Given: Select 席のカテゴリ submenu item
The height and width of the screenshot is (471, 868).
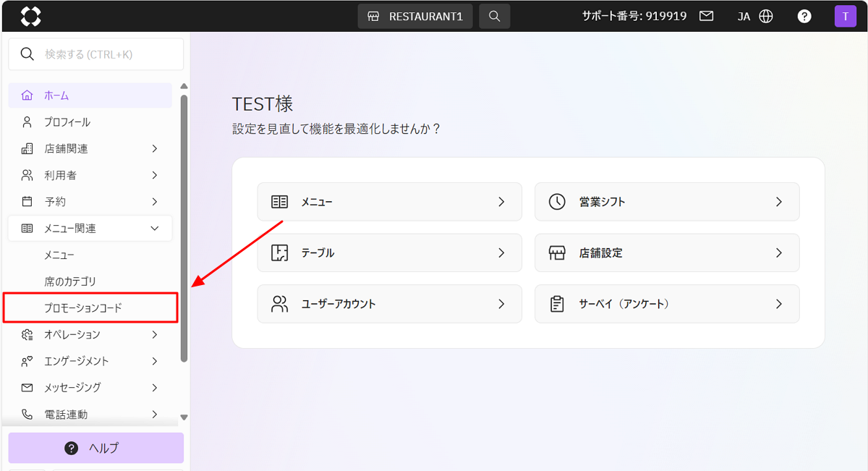Looking at the screenshot, I should pyautogui.click(x=70, y=281).
